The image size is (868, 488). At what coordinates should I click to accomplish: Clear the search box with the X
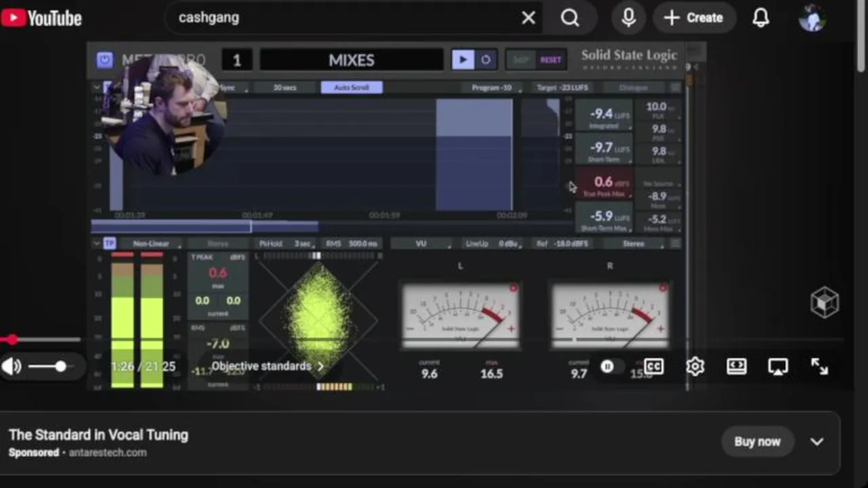point(528,18)
